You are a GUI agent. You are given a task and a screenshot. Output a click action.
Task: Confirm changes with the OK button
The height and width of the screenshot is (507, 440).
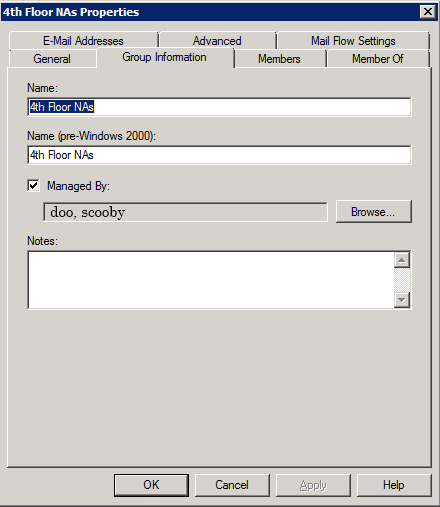pyautogui.click(x=151, y=485)
